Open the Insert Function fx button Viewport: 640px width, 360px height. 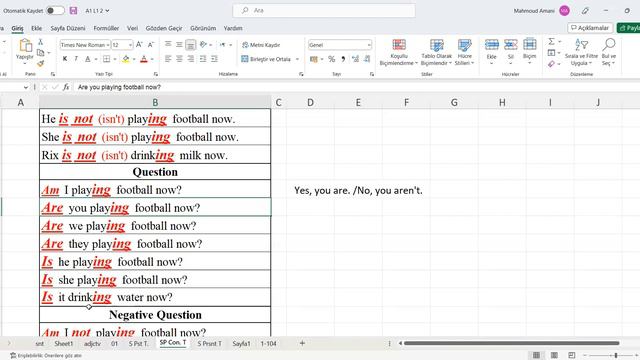pyautogui.click(x=66, y=87)
